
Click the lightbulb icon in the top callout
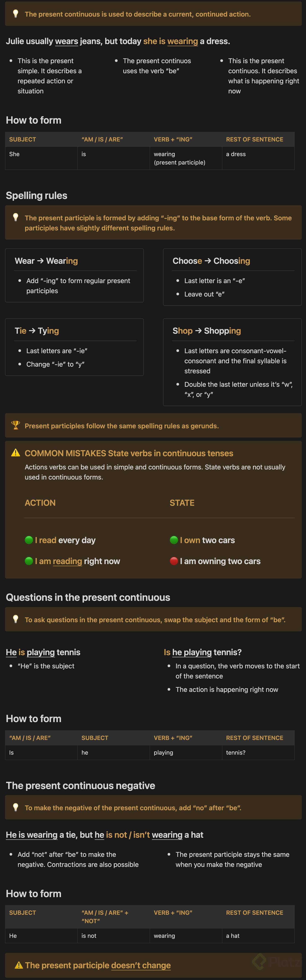pos(16,14)
